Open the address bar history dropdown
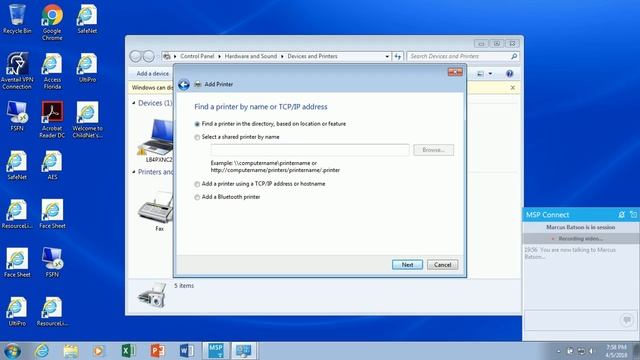This screenshot has height=360, width=640. [x=387, y=56]
